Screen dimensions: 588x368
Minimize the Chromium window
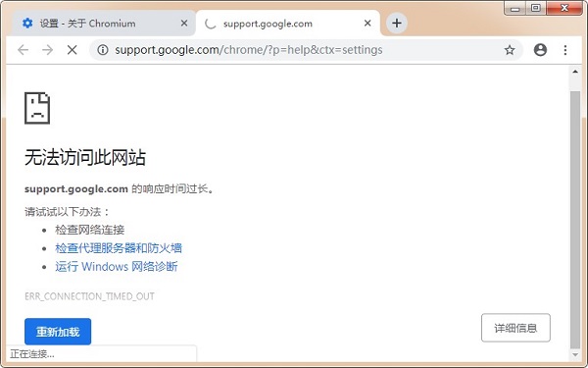point(515,8)
